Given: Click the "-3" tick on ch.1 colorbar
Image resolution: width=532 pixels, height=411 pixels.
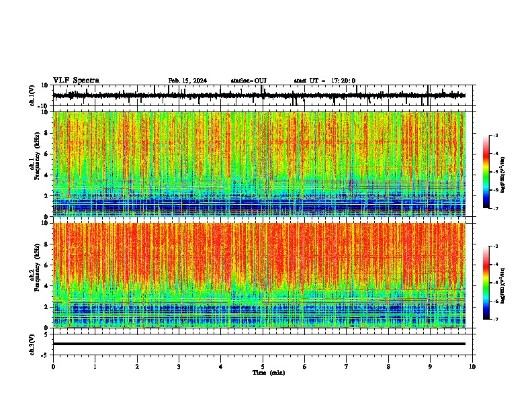Looking at the screenshot, I should pos(495,135).
